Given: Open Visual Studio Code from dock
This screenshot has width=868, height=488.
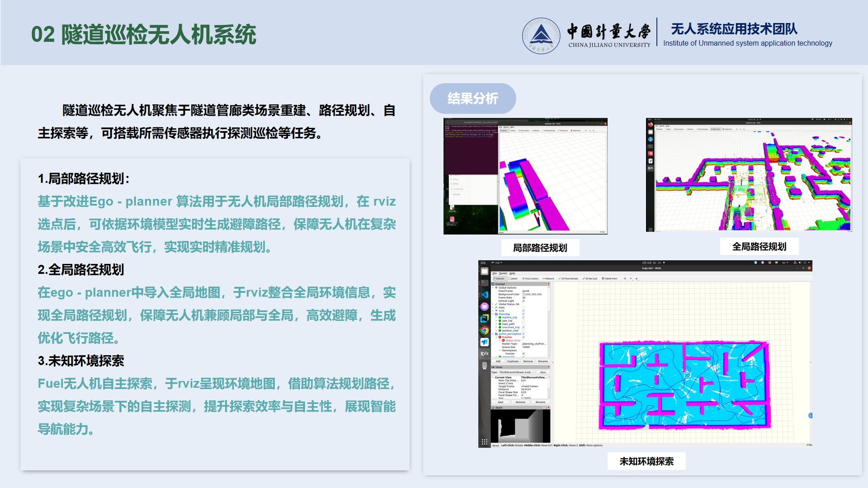Looking at the screenshot, I should 485,295.
